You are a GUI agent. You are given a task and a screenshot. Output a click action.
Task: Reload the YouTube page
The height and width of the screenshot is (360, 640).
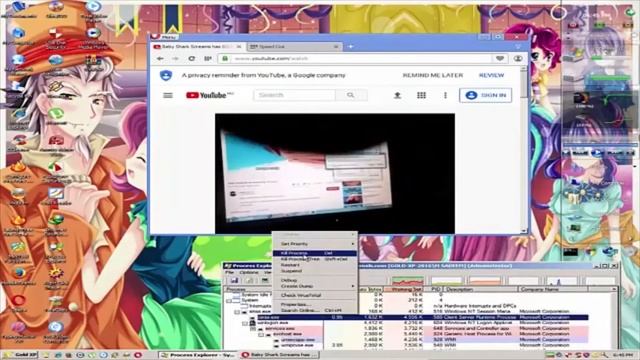point(191,59)
